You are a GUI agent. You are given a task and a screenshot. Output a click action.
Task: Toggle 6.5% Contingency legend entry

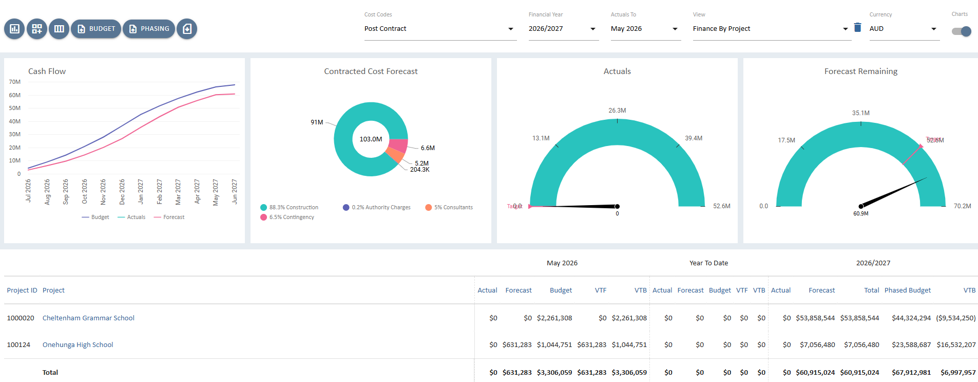click(x=287, y=217)
